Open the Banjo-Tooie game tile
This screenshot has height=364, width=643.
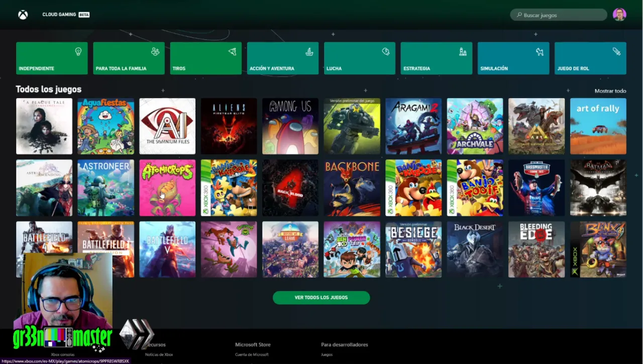475,188
